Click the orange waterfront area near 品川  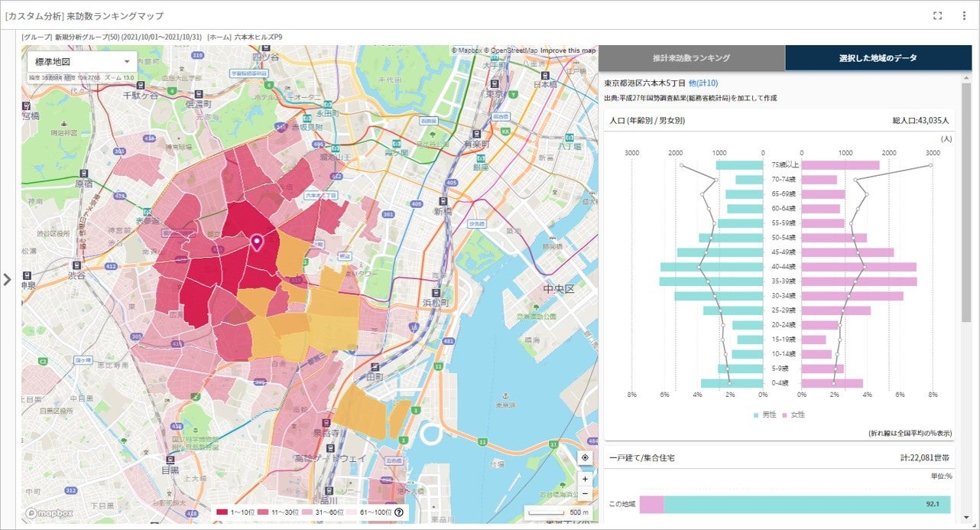click(359, 411)
